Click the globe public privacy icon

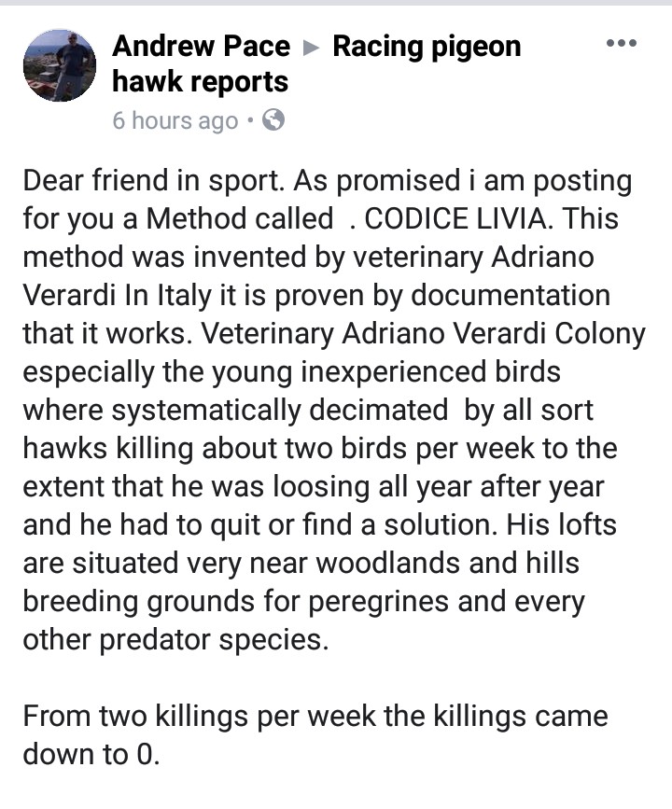coord(273,120)
